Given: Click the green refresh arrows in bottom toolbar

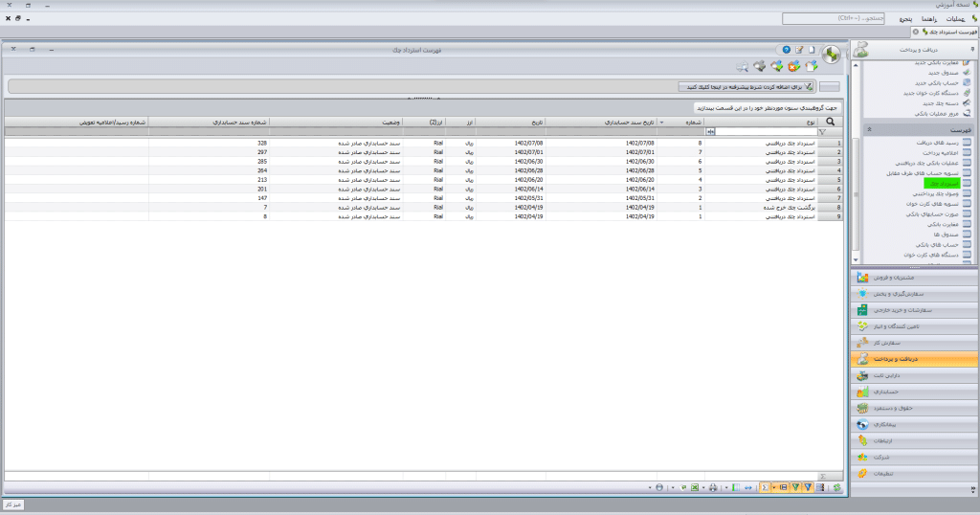Looking at the screenshot, I should pyautogui.click(x=836, y=487).
